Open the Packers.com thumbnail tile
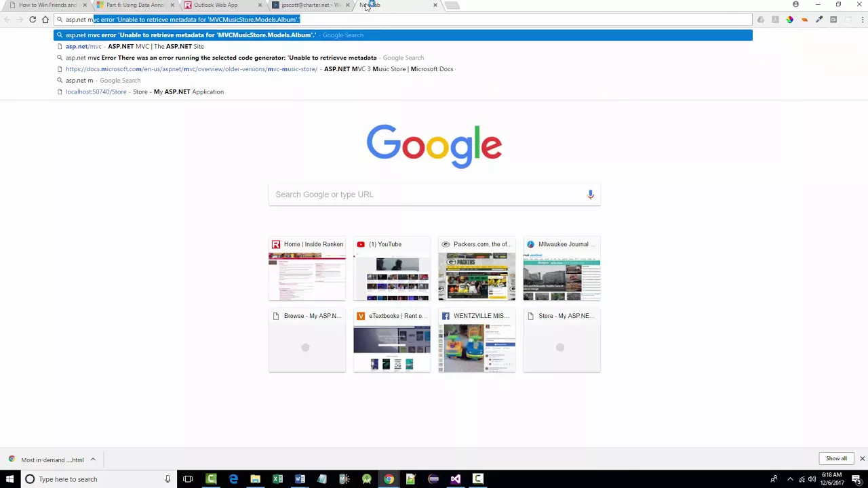Viewport: 868px width, 488px height. coord(477,268)
